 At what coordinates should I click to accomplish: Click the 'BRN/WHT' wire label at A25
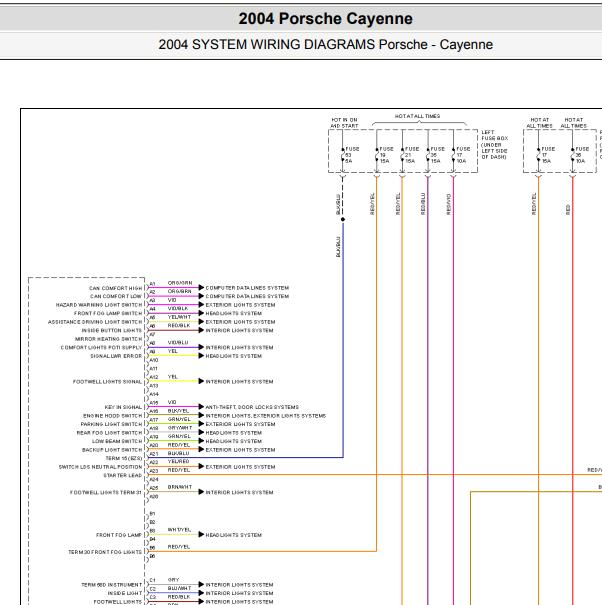[x=180, y=487]
